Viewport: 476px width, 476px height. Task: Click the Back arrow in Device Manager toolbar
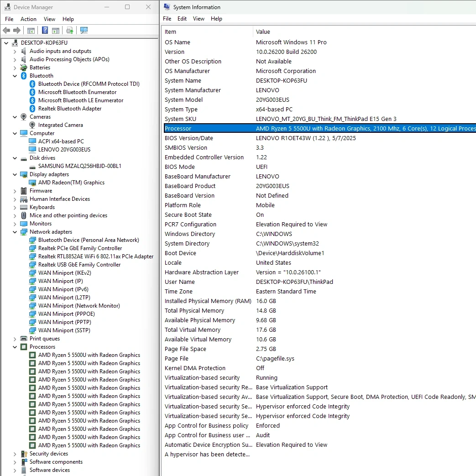pyautogui.click(x=6, y=31)
